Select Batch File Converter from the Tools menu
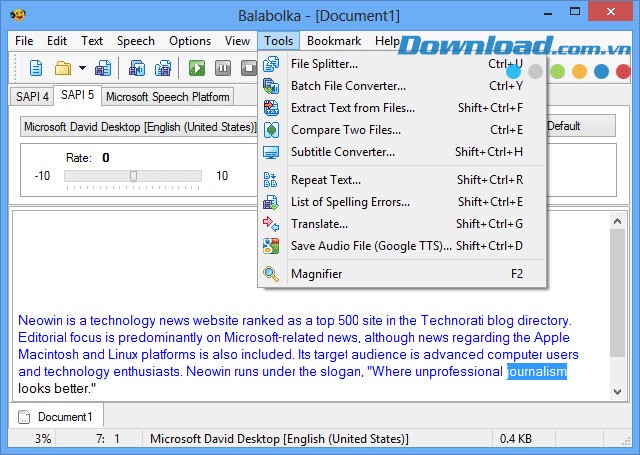Viewport: 640px width, 455px height. (348, 86)
